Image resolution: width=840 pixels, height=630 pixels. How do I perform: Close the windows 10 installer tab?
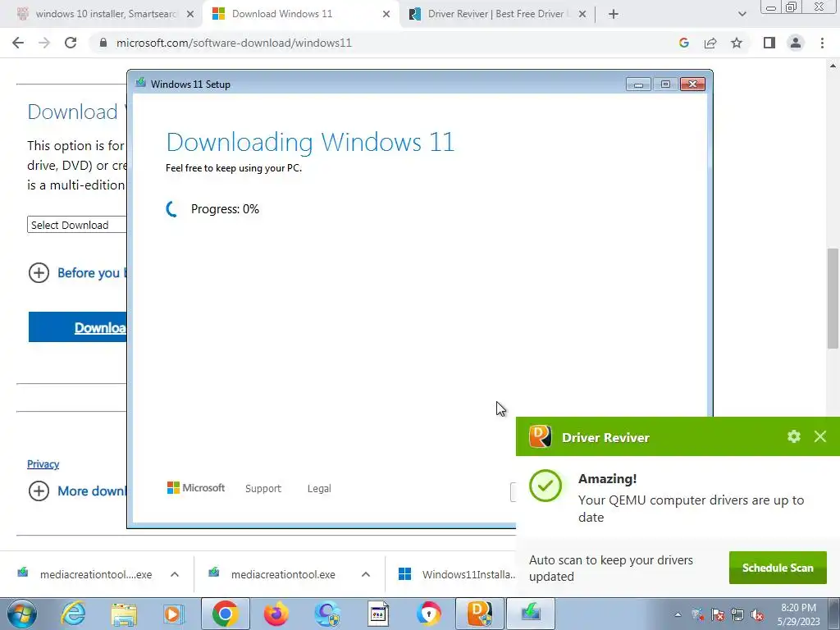pos(190,14)
